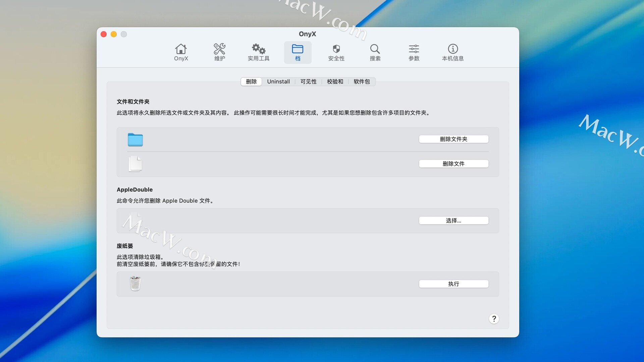Switch to the 校验和 tab
Screen dimensions: 644x362
(335, 81)
